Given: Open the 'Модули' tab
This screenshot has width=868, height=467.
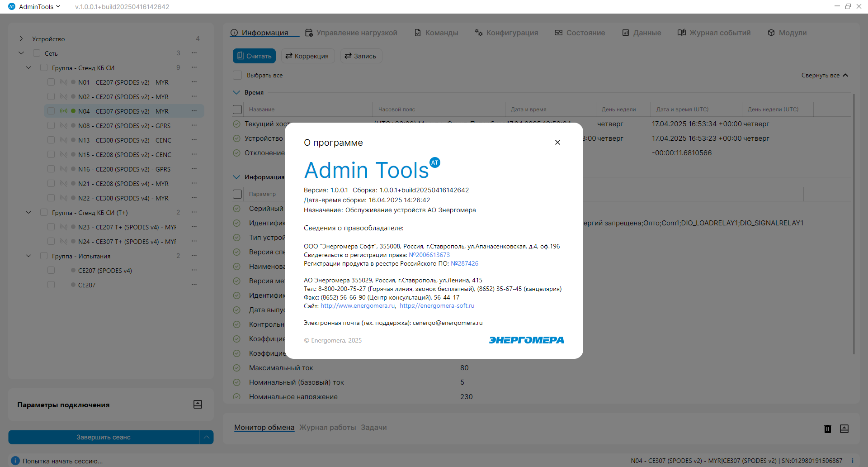Looking at the screenshot, I should (787, 33).
